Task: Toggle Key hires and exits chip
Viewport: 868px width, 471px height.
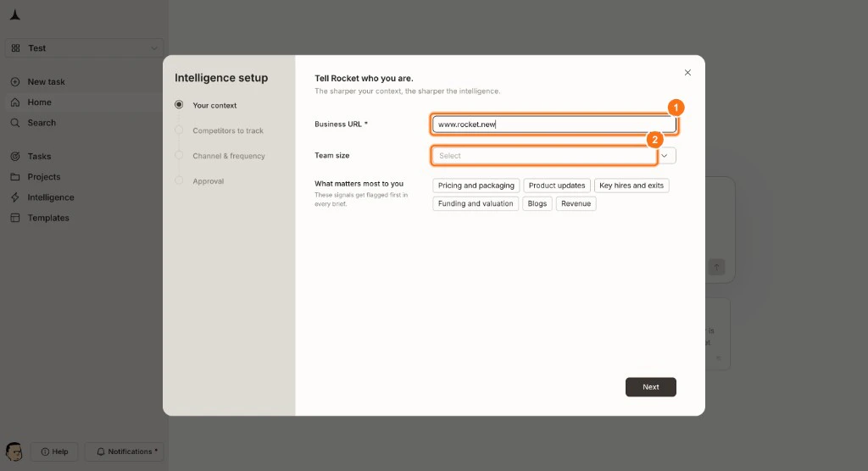Action: [x=632, y=186]
